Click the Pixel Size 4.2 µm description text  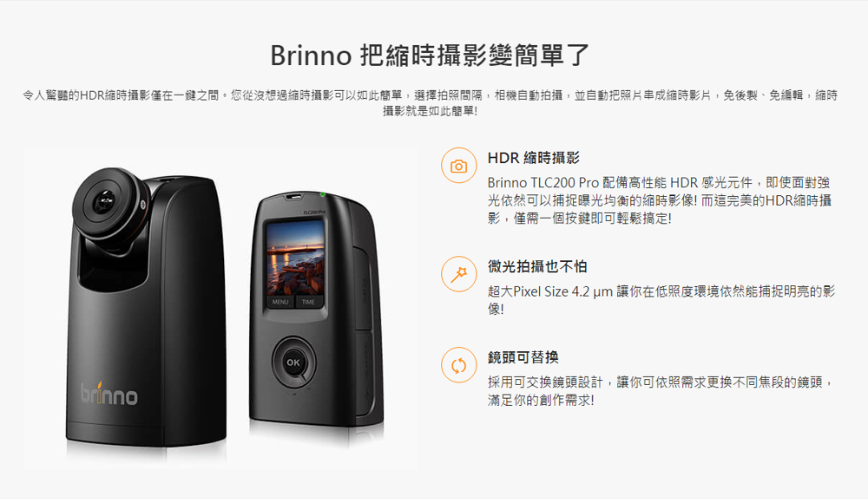661,300
